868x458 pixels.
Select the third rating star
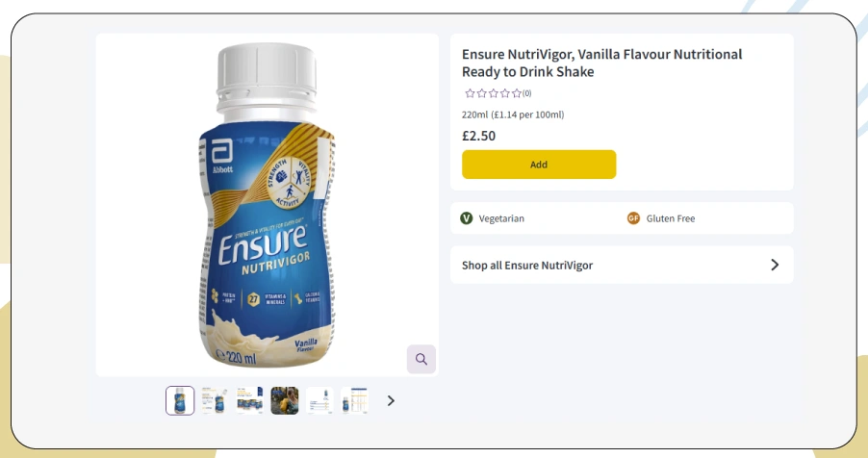(494, 93)
